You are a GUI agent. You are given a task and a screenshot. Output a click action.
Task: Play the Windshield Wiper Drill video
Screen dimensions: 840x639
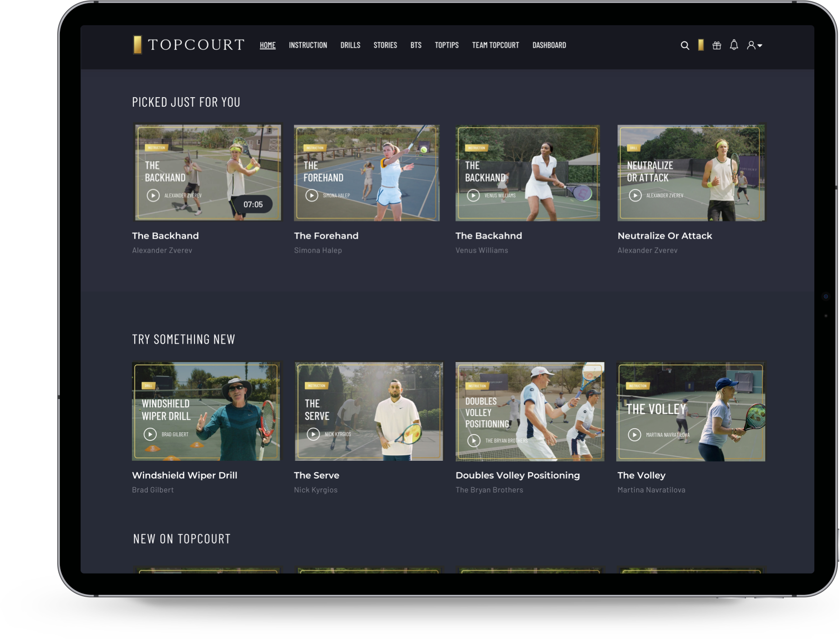click(150, 434)
